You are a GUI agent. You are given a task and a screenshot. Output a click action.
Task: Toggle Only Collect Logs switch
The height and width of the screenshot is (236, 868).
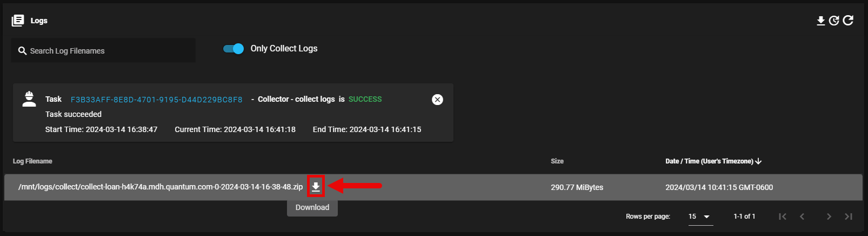233,49
